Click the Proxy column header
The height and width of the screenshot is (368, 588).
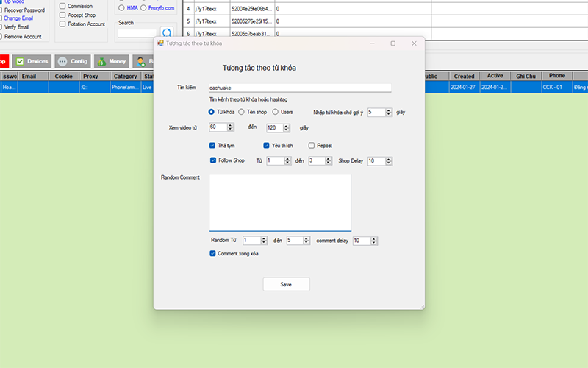point(95,77)
